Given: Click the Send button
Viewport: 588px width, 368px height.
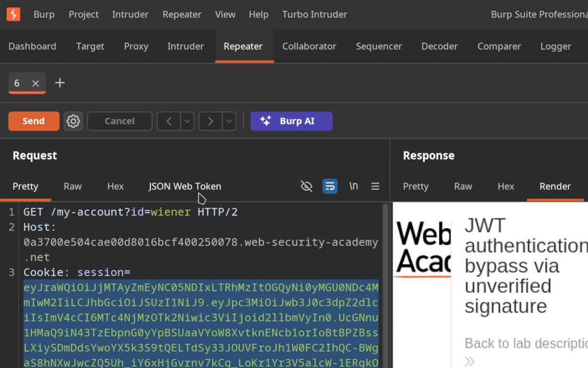Looking at the screenshot, I should [x=34, y=121].
